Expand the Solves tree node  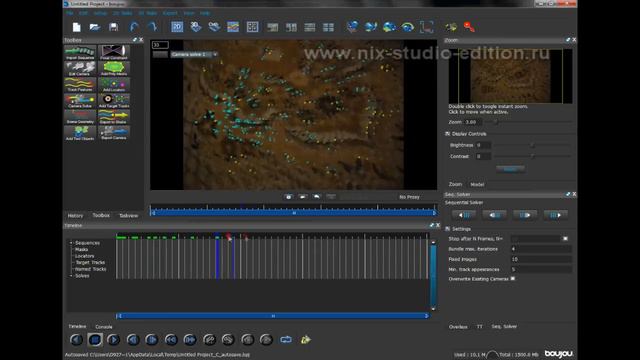pyautogui.click(x=71, y=276)
